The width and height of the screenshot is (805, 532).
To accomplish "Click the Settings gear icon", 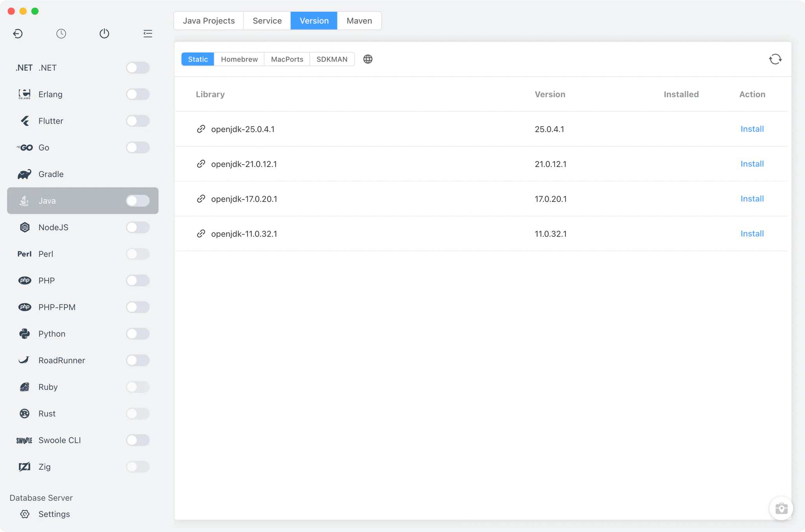I will (x=25, y=514).
